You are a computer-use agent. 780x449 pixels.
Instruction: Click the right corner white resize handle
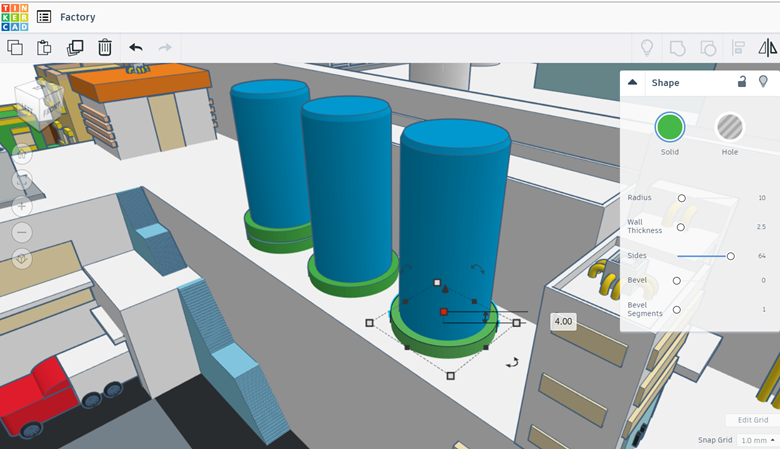(516, 323)
